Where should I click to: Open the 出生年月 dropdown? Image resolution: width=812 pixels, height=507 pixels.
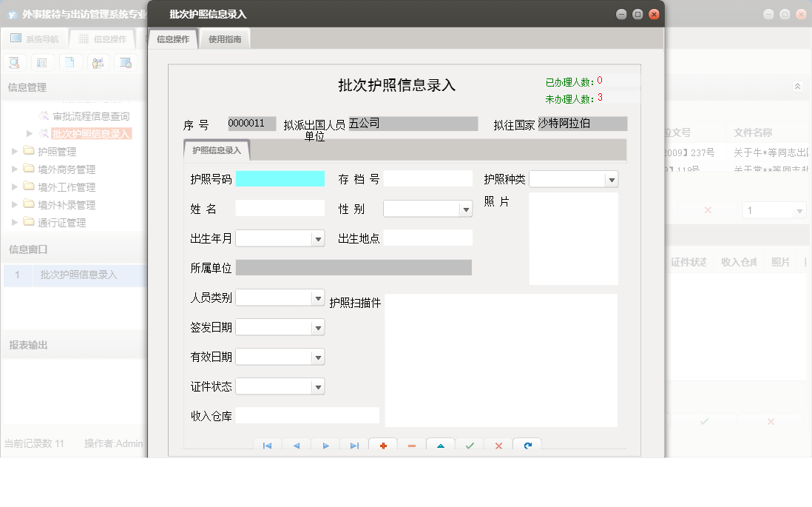(x=318, y=238)
